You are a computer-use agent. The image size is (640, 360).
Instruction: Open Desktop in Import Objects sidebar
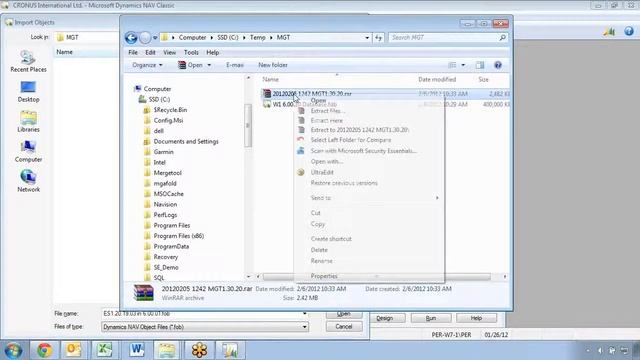coord(28,91)
